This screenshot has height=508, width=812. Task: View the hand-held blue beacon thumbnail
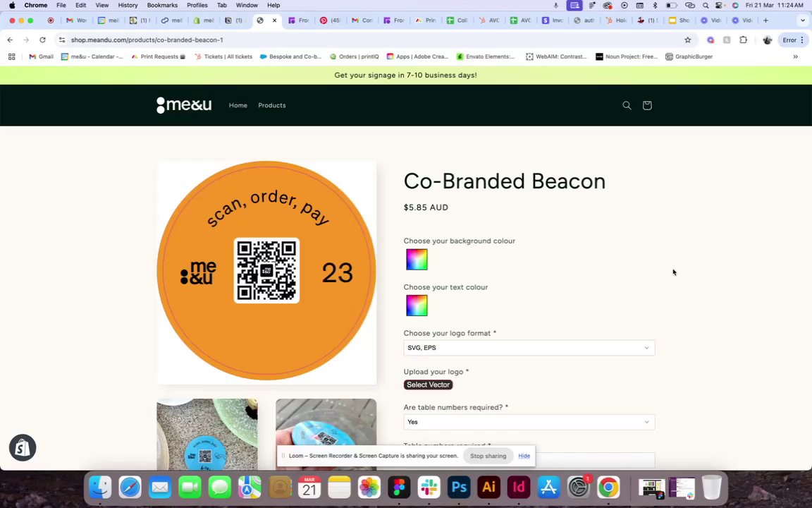coord(326,423)
